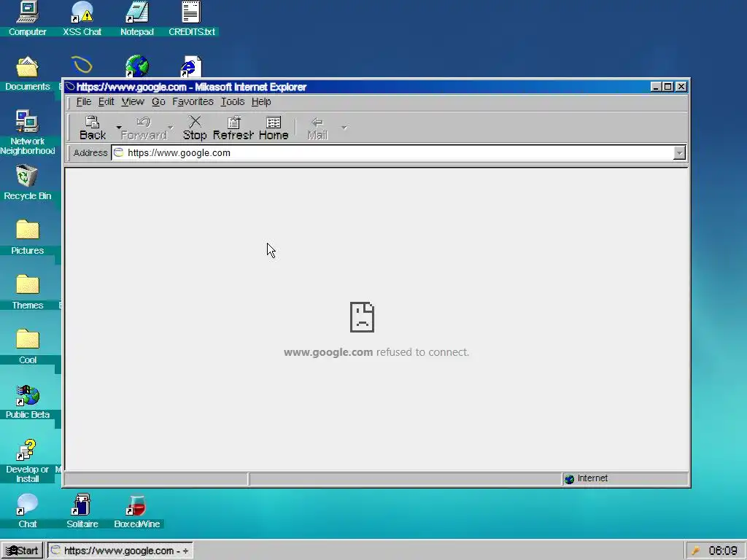Select the Computer desktop icon
This screenshot has width=747, height=560.
point(27,19)
